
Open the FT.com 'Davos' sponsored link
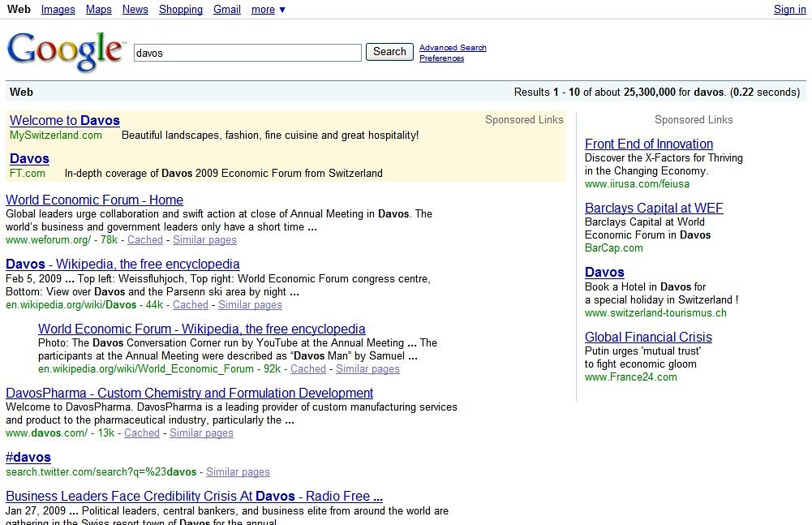(29, 158)
